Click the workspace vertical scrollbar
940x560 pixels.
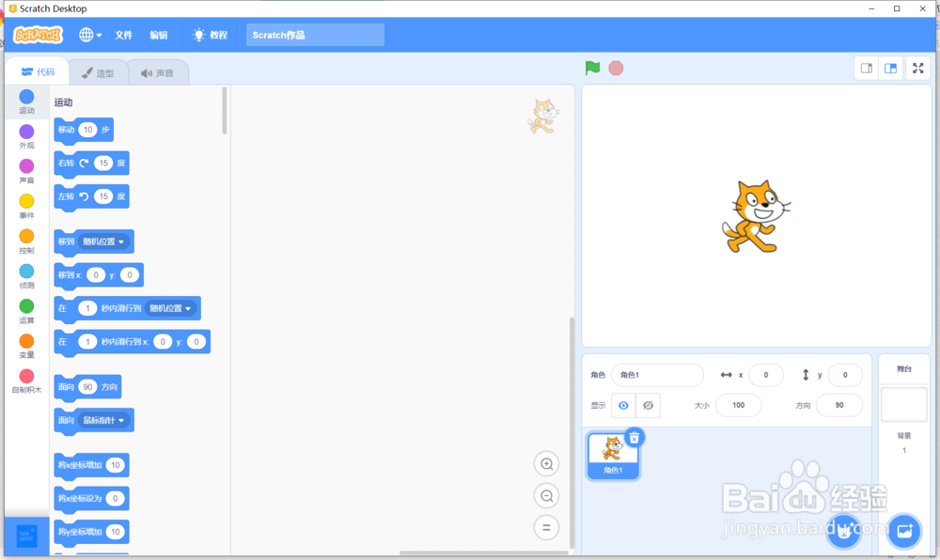[572, 432]
